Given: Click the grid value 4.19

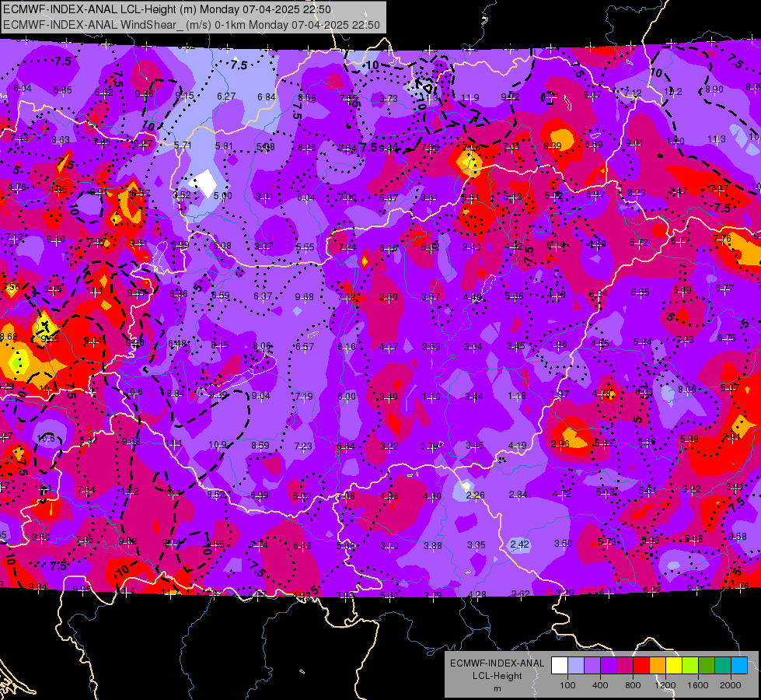Looking at the screenshot, I should [518, 446].
